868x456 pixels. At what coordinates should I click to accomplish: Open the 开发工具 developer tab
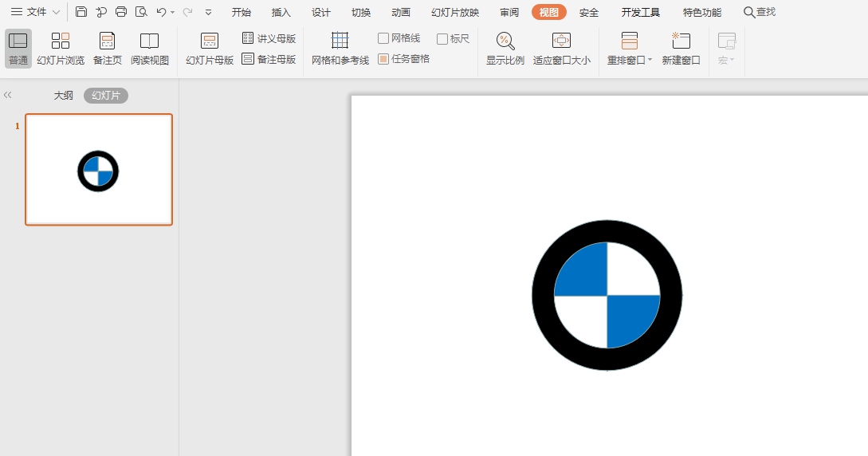click(x=641, y=12)
